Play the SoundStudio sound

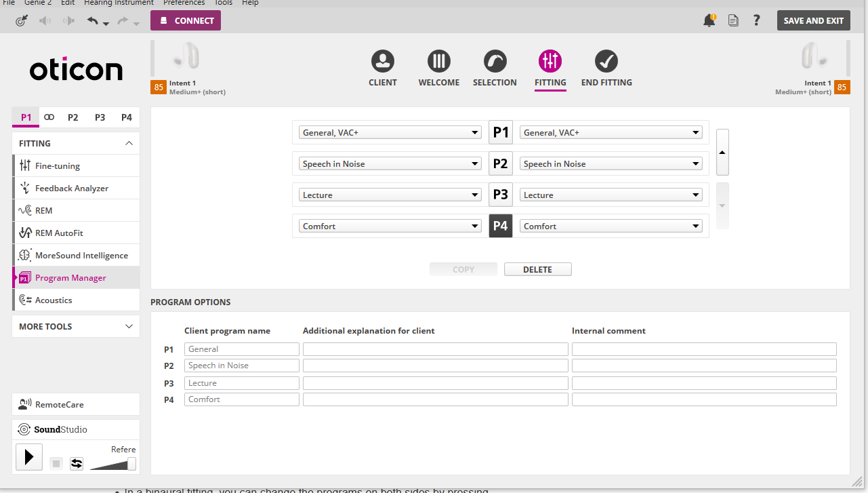pos(29,458)
